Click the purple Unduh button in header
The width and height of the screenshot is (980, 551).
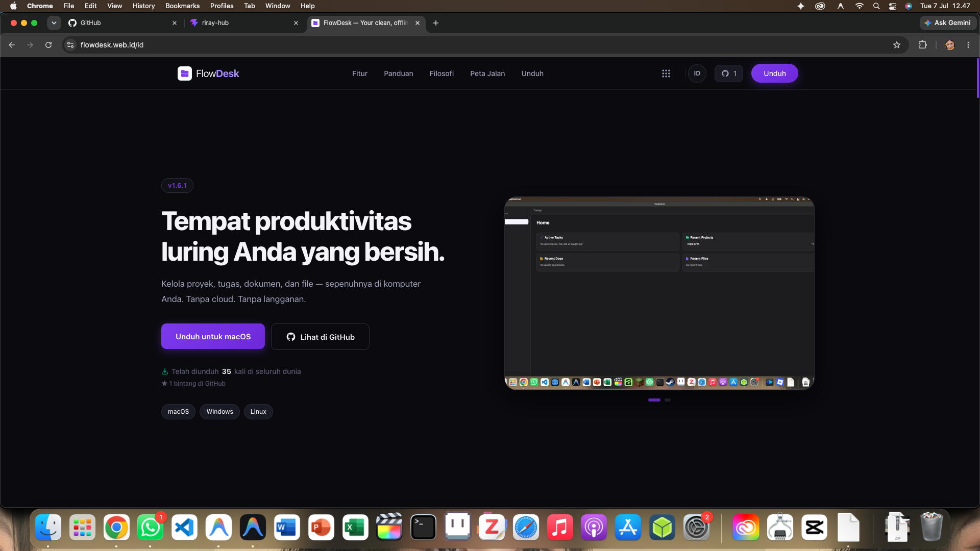pyautogui.click(x=775, y=73)
